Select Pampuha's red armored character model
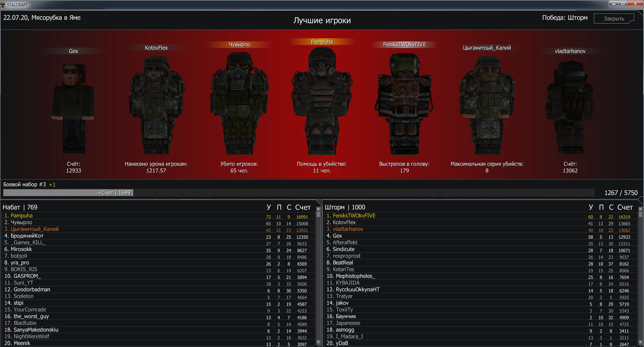Screen dimensions: 644x347 click(321, 101)
